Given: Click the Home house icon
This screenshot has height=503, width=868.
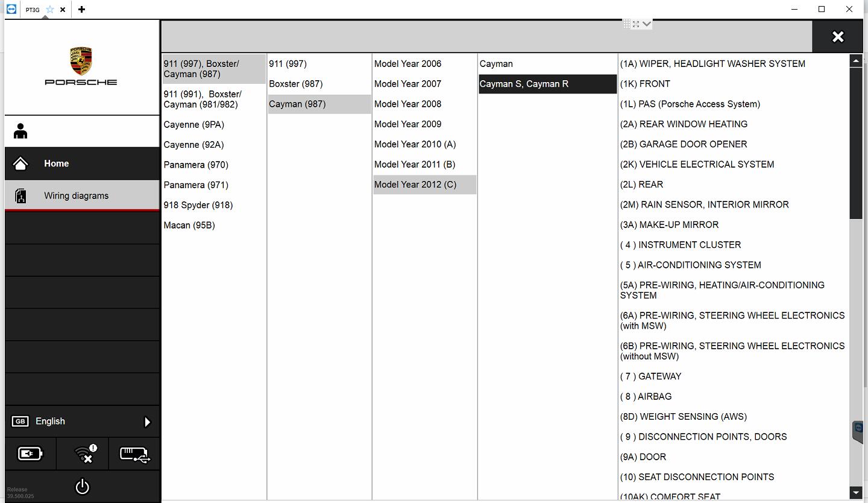Looking at the screenshot, I should click(20, 163).
